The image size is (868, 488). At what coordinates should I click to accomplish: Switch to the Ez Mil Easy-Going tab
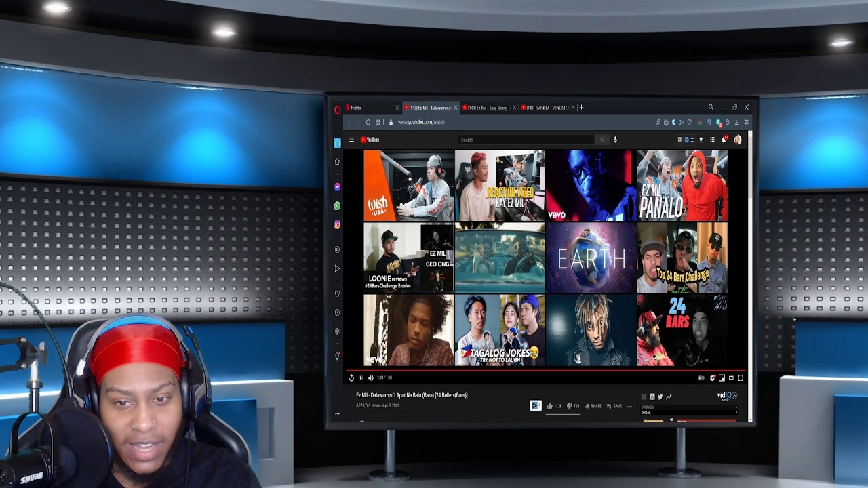click(x=488, y=108)
